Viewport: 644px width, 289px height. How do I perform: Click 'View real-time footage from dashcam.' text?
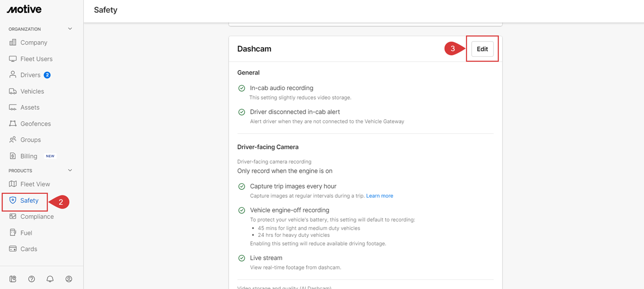point(295,267)
